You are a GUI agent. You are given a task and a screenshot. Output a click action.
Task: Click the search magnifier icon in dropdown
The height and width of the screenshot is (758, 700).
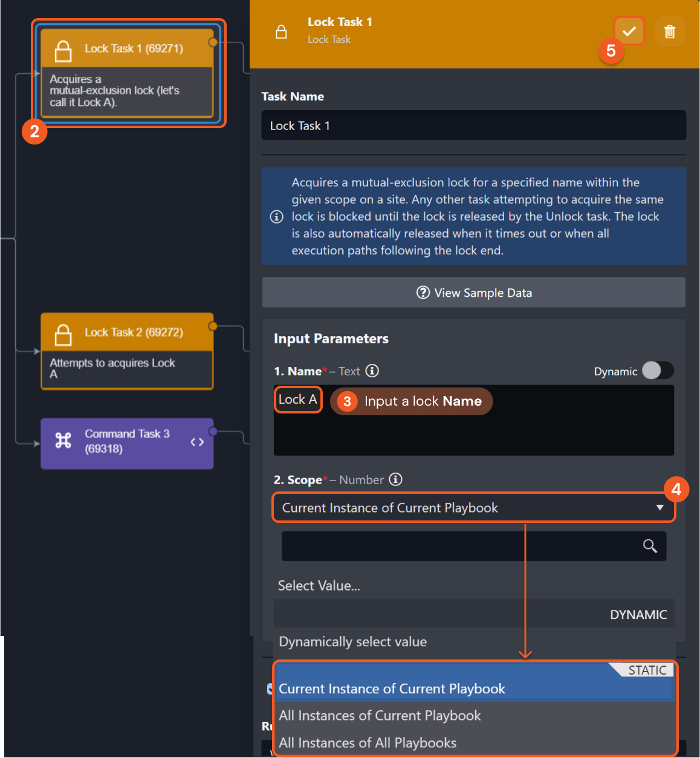pyautogui.click(x=650, y=546)
